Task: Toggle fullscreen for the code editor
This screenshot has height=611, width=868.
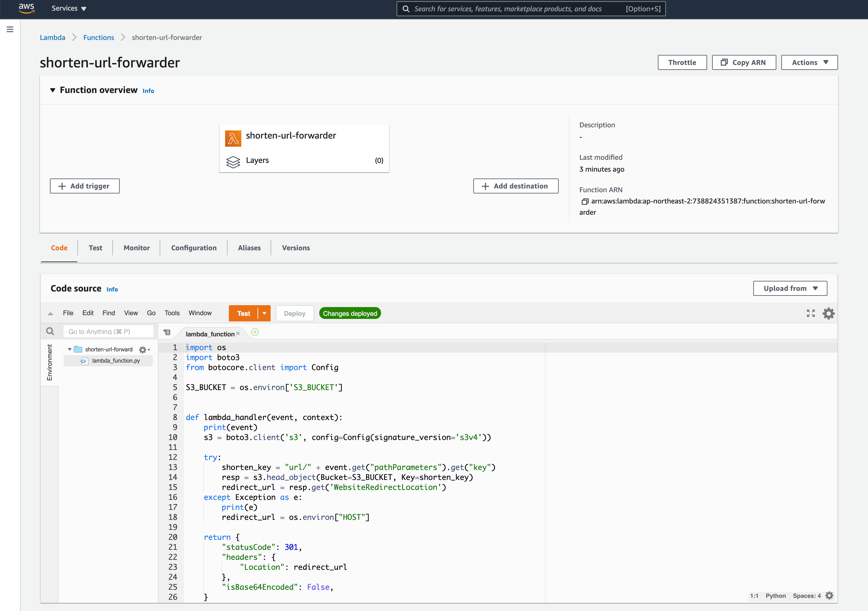Action: point(811,313)
